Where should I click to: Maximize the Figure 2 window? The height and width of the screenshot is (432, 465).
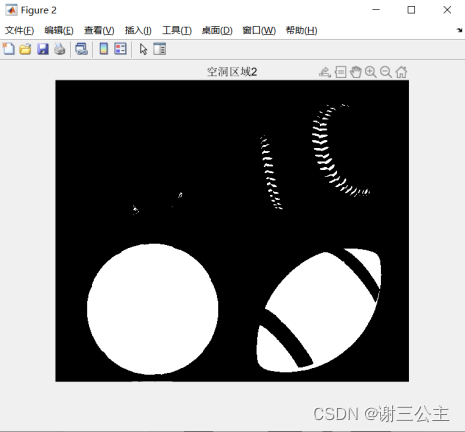(x=411, y=10)
